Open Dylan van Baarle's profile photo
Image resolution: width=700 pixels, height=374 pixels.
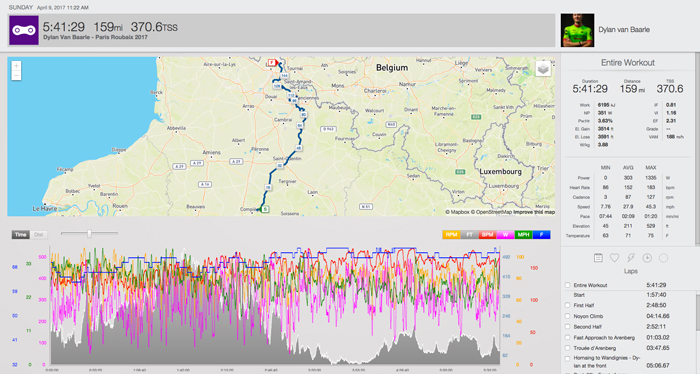coord(577,30)
